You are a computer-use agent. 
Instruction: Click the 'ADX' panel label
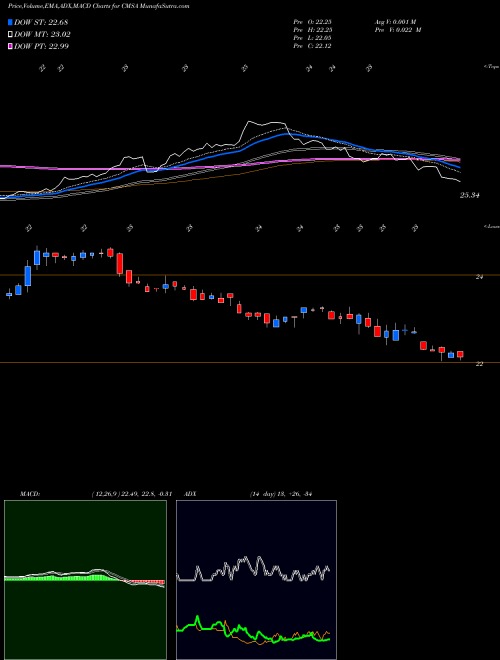[x=190, y=494]
